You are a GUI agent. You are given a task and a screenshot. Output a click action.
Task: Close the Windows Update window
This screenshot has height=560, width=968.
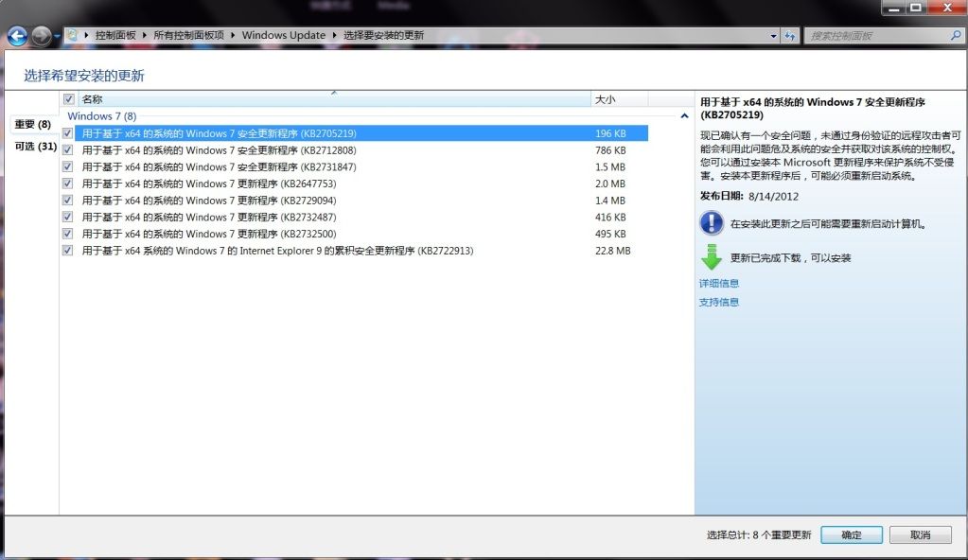947,8
